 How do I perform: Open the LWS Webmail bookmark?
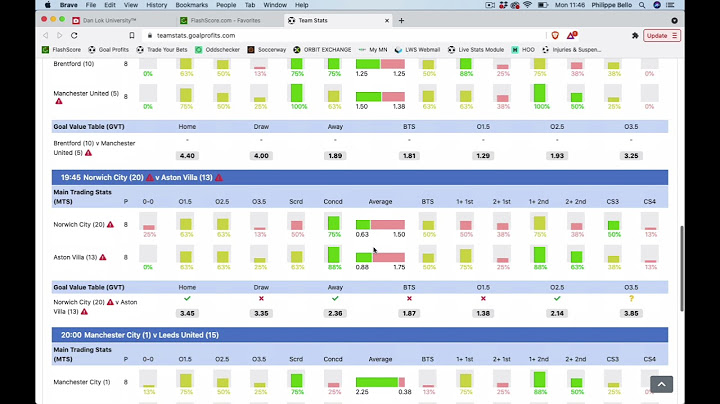[x=417, y=50]
